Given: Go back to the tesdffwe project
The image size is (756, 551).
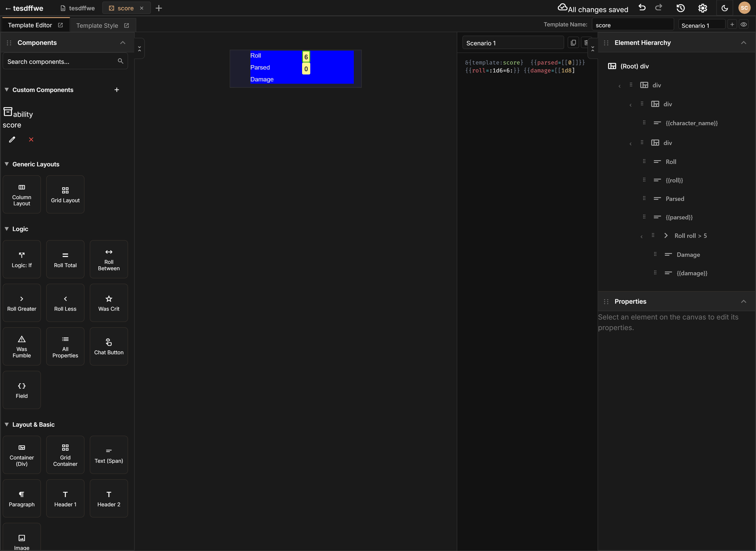Looking at the screenshot, I should tap(24, 8).
